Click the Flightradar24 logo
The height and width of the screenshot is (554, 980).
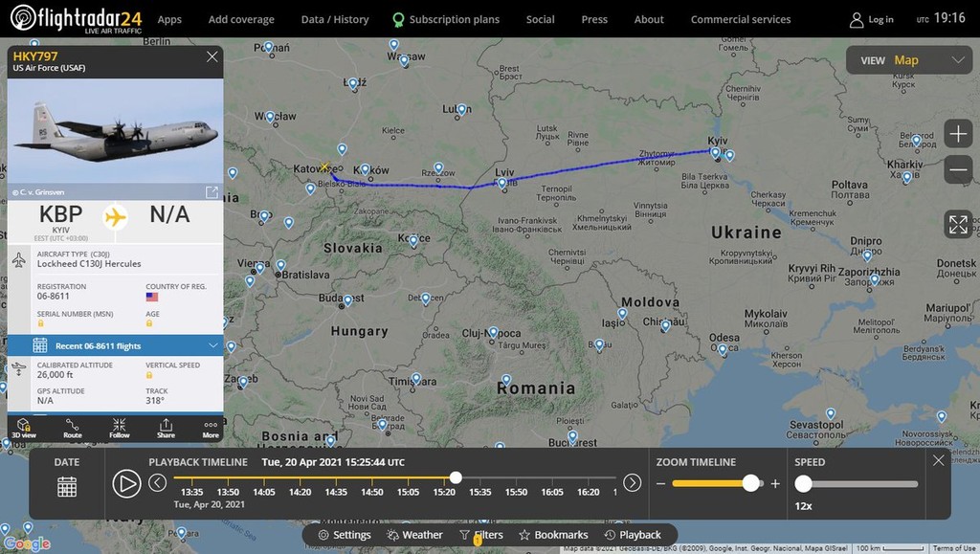point(77,19)
